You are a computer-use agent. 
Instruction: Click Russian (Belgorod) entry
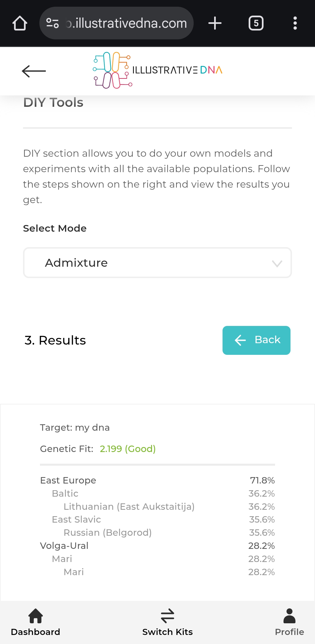tap(108, 533)
